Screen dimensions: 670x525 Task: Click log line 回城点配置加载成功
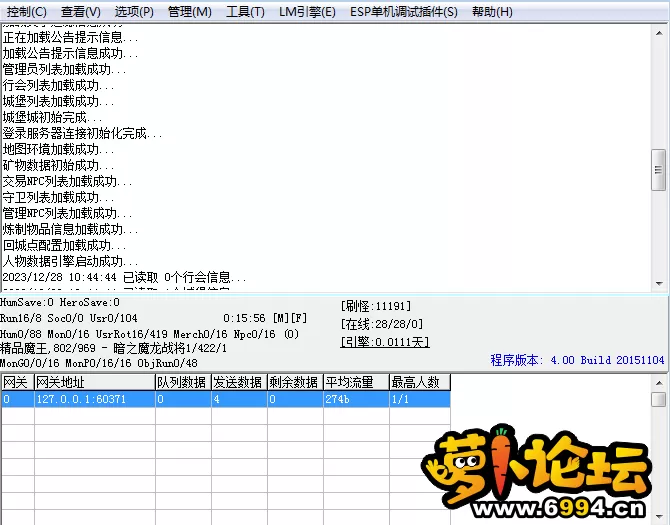(x=65, y=245)
